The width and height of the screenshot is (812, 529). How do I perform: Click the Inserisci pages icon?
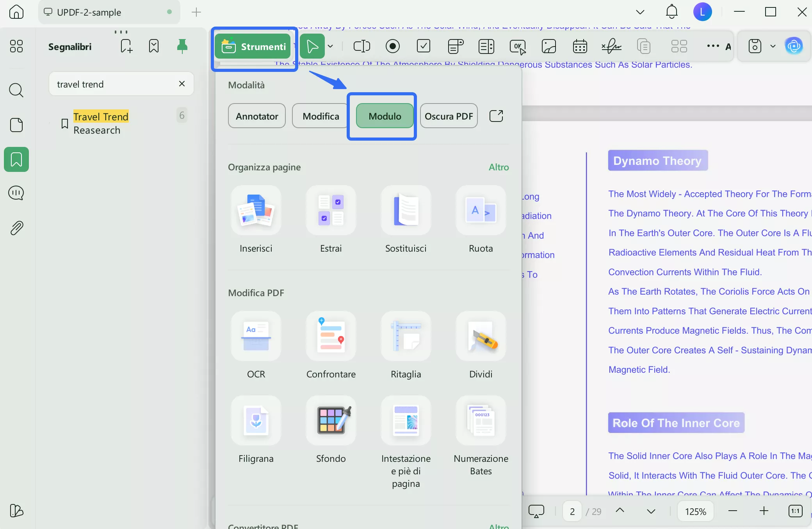pos(256,210)
